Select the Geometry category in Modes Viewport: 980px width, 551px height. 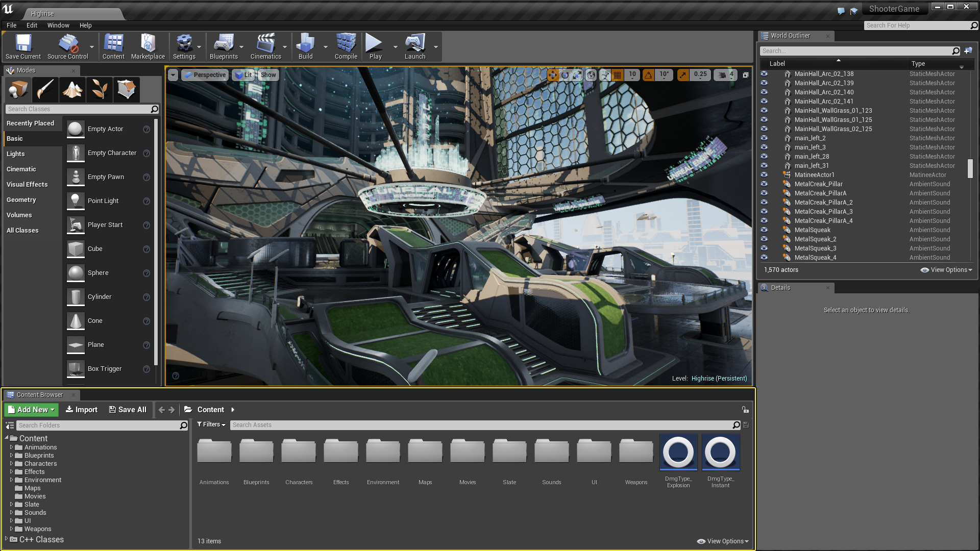[x=21, y=200]
